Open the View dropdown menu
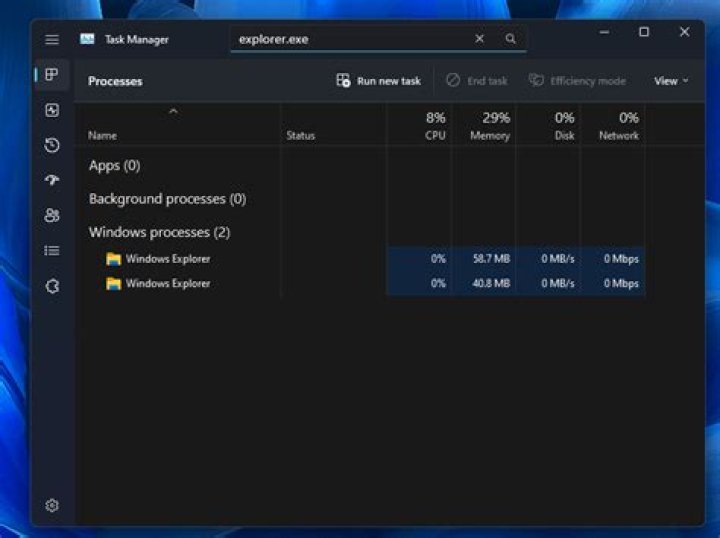 [671, 81]
